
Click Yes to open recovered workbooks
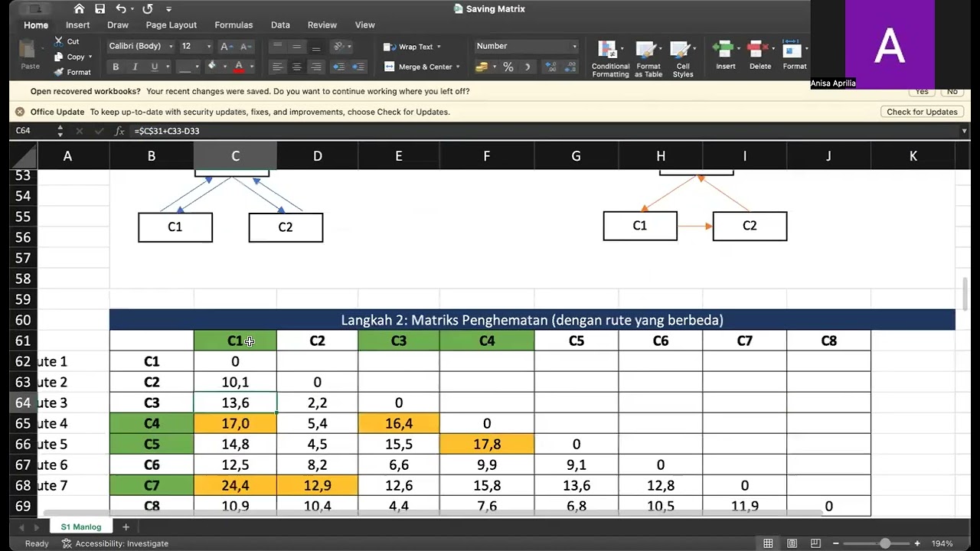922,91
